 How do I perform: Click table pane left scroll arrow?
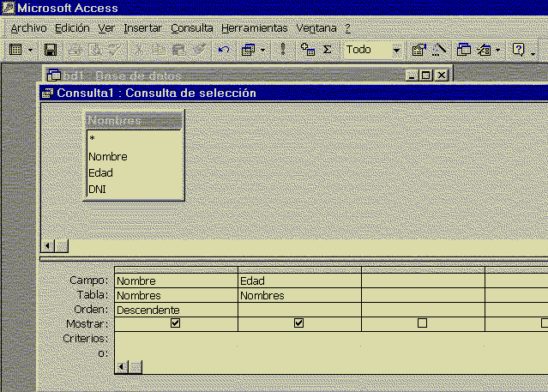47,246
